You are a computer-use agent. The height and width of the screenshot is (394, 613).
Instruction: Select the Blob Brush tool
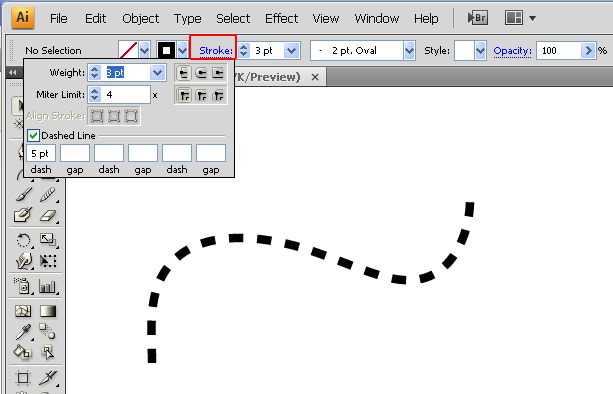click(23, 215)
